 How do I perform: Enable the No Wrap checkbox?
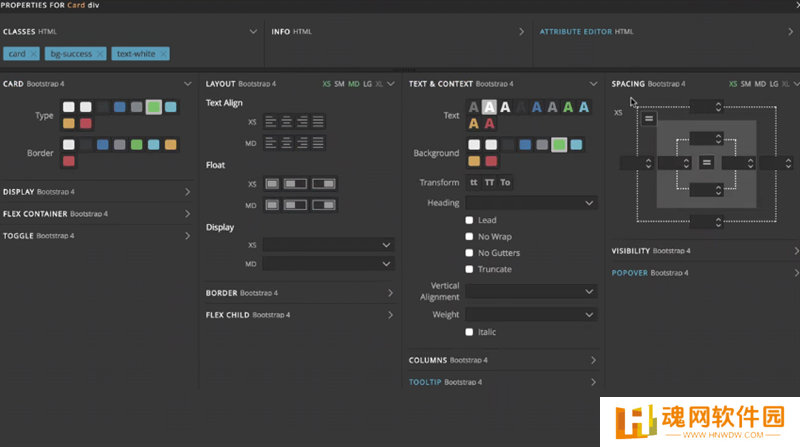click(x=469, y=236)
